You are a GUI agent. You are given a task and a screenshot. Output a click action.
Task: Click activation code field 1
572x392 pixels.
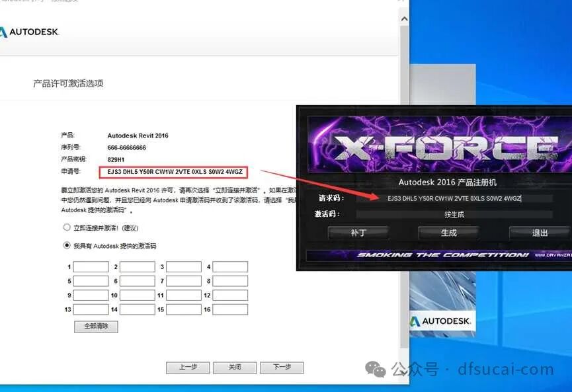(91, 267)
